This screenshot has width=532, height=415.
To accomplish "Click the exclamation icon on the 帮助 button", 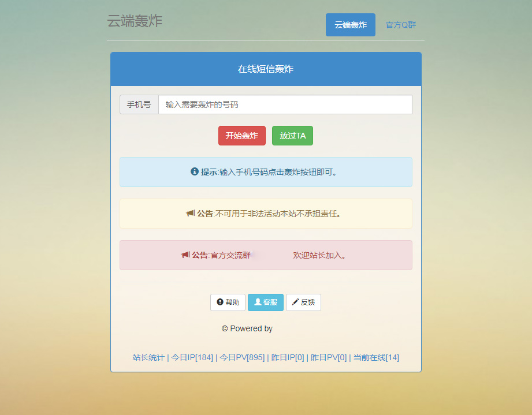I will coord(220,302).
